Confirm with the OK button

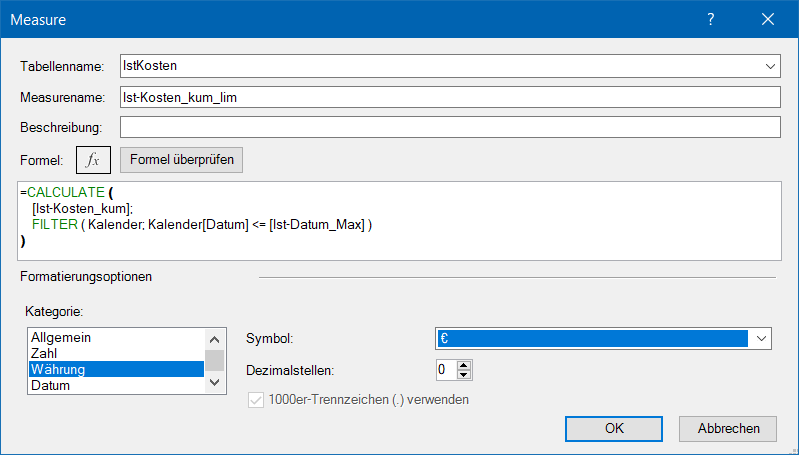pos(614,428)
